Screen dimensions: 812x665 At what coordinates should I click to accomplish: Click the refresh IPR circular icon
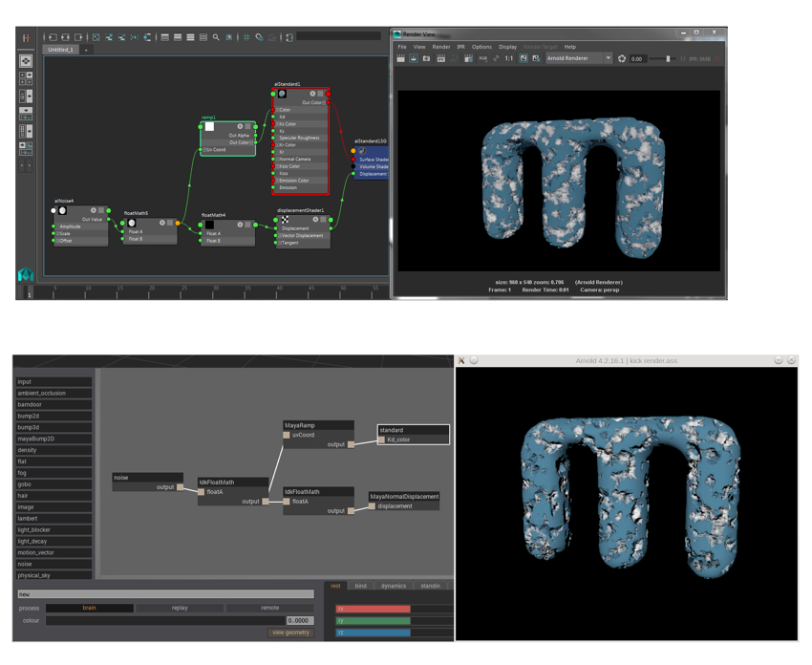622,58
